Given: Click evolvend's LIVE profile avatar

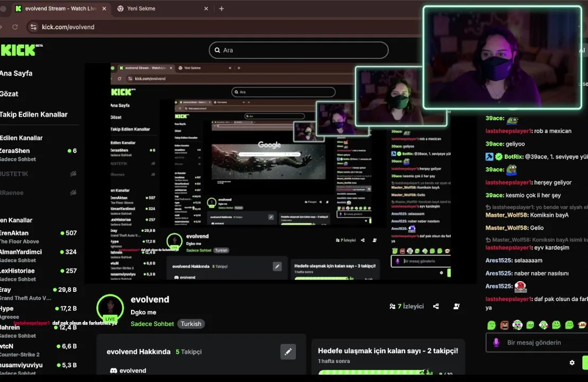Looking at the screenshot, I should pos(110,308).
